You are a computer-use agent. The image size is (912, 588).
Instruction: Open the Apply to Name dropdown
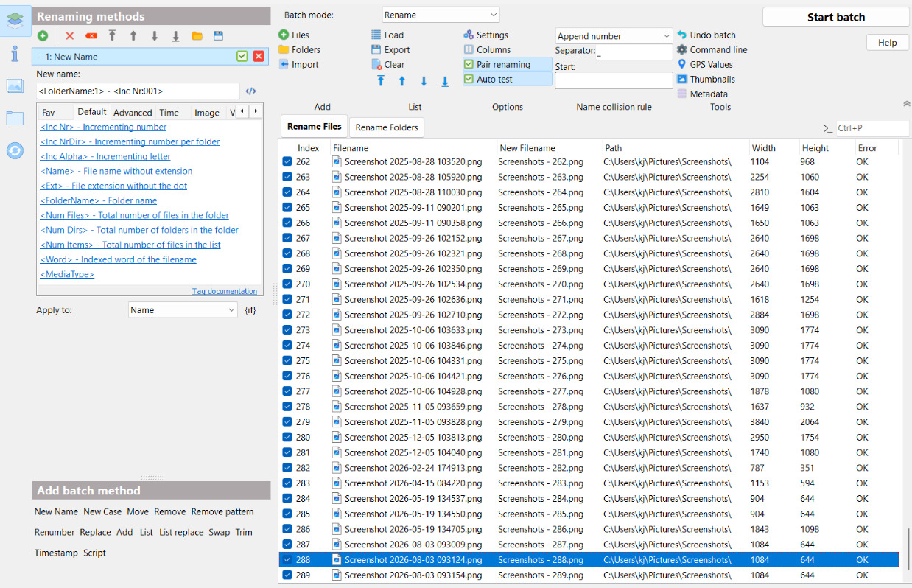(183, 310)
